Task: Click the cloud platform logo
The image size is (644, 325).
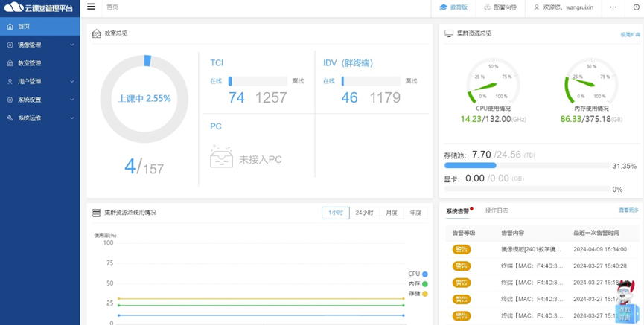Action: [13, 7]
